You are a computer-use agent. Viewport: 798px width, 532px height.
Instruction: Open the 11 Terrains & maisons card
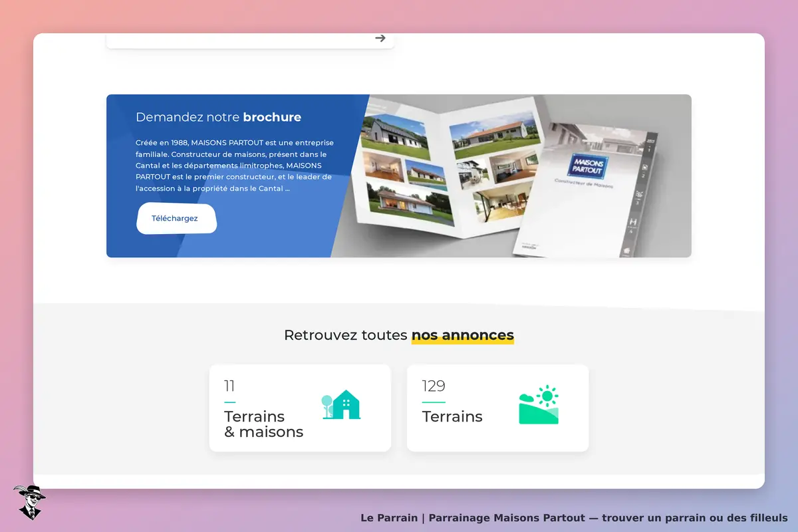pyautogui.click(x=300, y=408)
